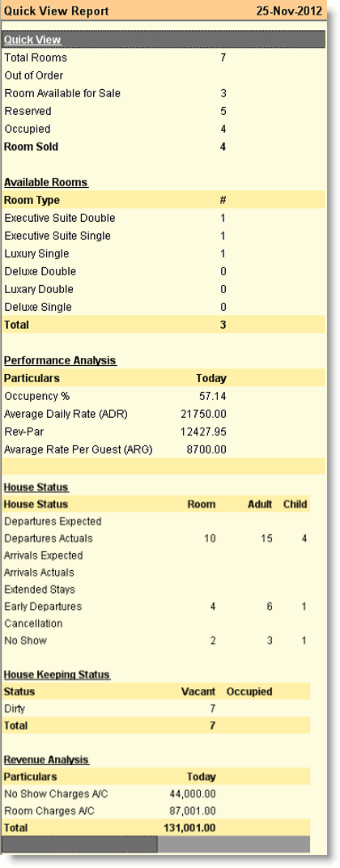The width and height of the screenshot is (340, 868).
Task: Click the House Status section heading
Action: click(x=36, y=487)
